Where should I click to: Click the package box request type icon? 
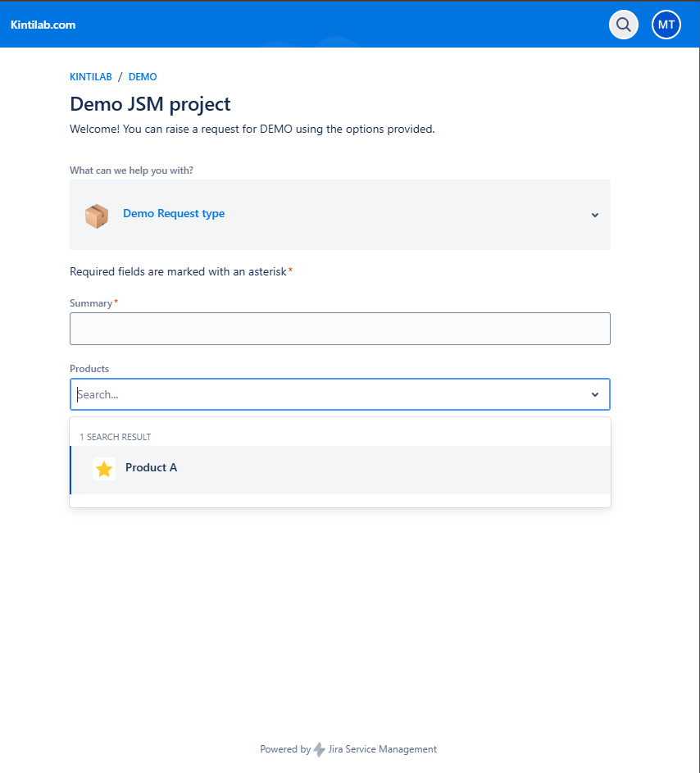pyautogui.click(x=97, y=216)
